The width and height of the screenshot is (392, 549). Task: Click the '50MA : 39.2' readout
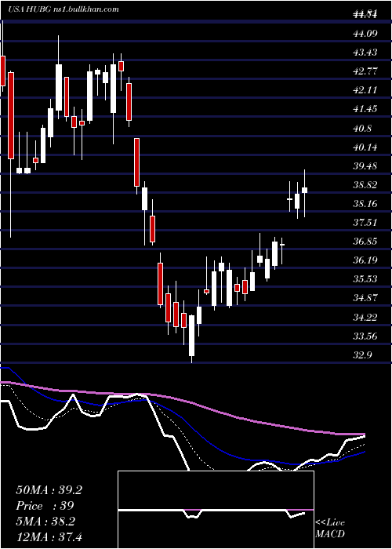[49, 490]
